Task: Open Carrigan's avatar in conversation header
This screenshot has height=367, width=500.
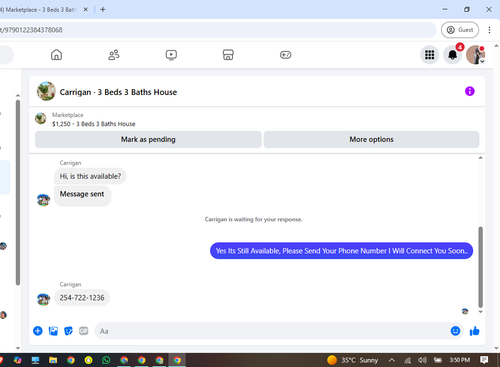Action: click(46, 91)
